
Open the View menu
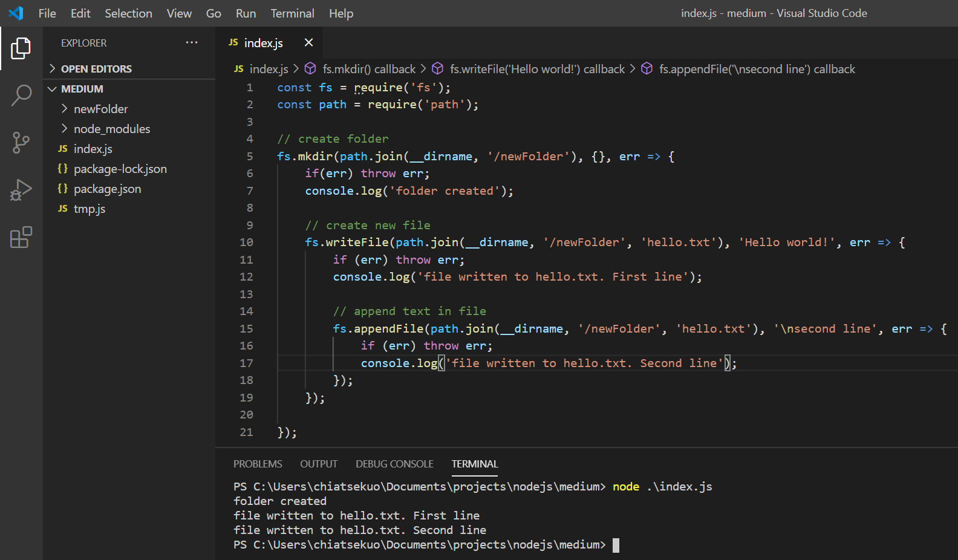(179, 13)
